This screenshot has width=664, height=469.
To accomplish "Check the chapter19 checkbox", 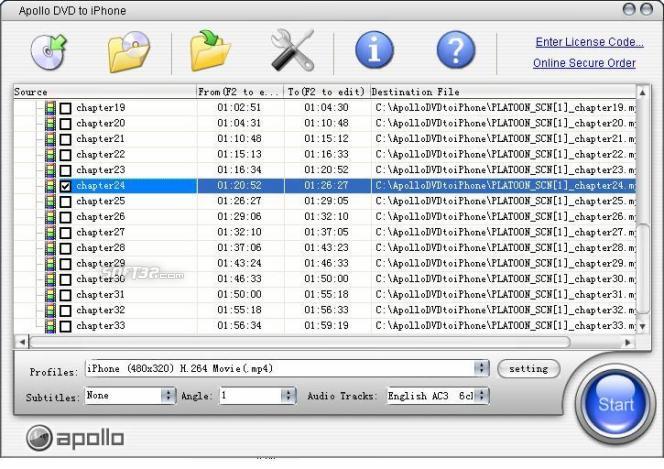I will [65, 108].
